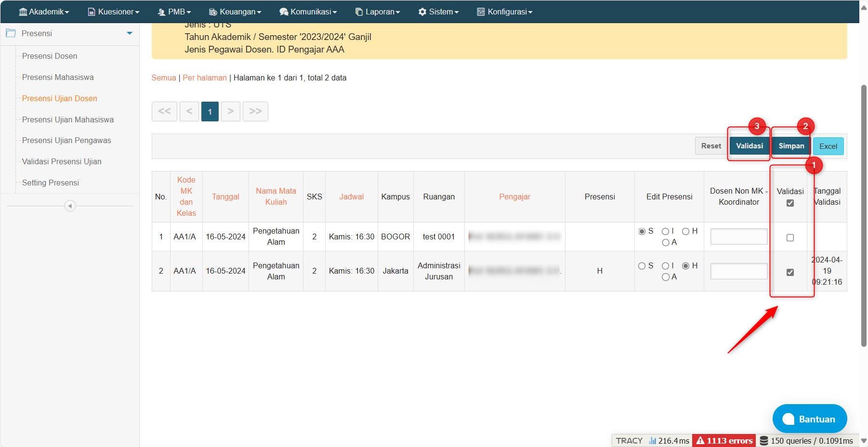Image resolution: width=868 pixels, height=447 pixels.
Task: Toggle the Validasi header select-all checkbox
Action: pyautogui.click(x=790, y=203)
